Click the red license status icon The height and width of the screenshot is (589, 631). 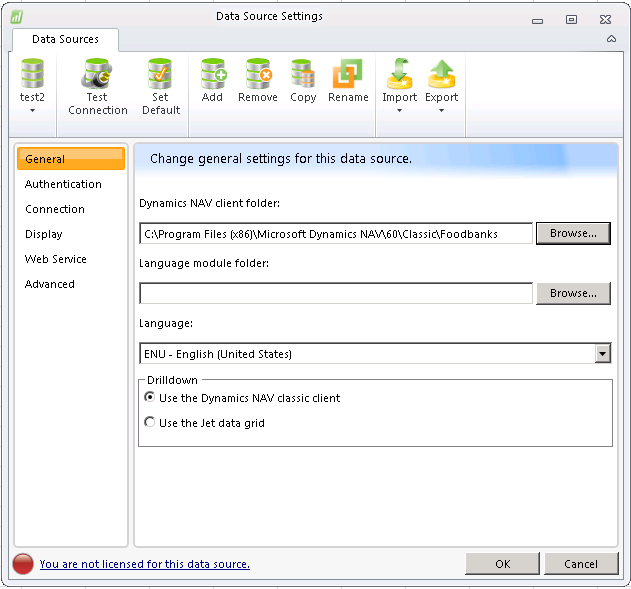[23, 564]
